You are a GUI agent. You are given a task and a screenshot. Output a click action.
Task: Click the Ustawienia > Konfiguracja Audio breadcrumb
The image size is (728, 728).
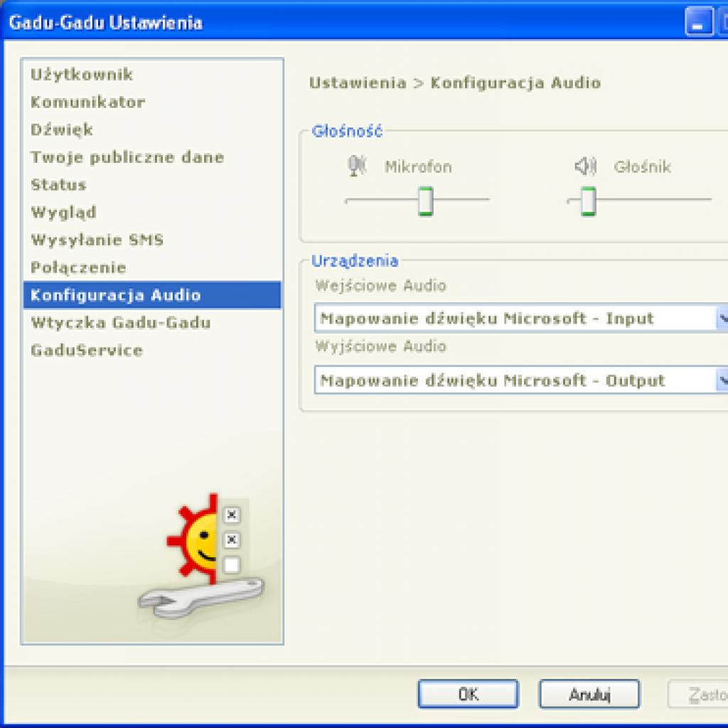click(455, 83)
